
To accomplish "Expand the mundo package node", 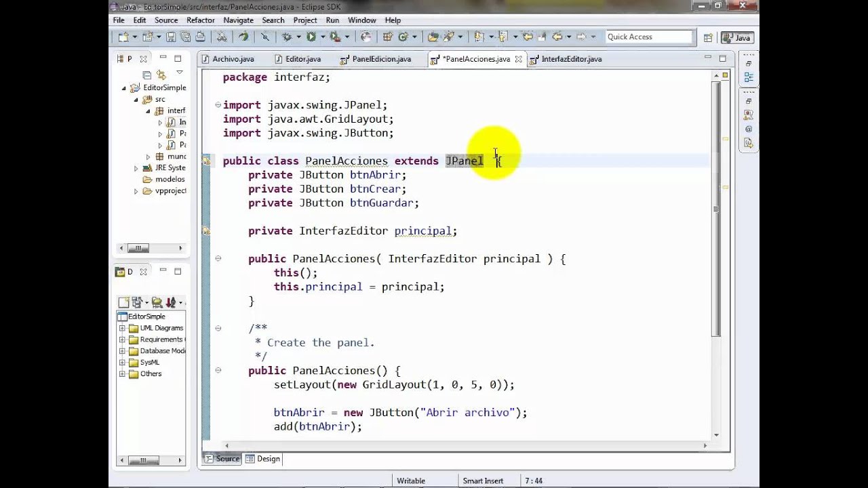I will tap(148, 157).
